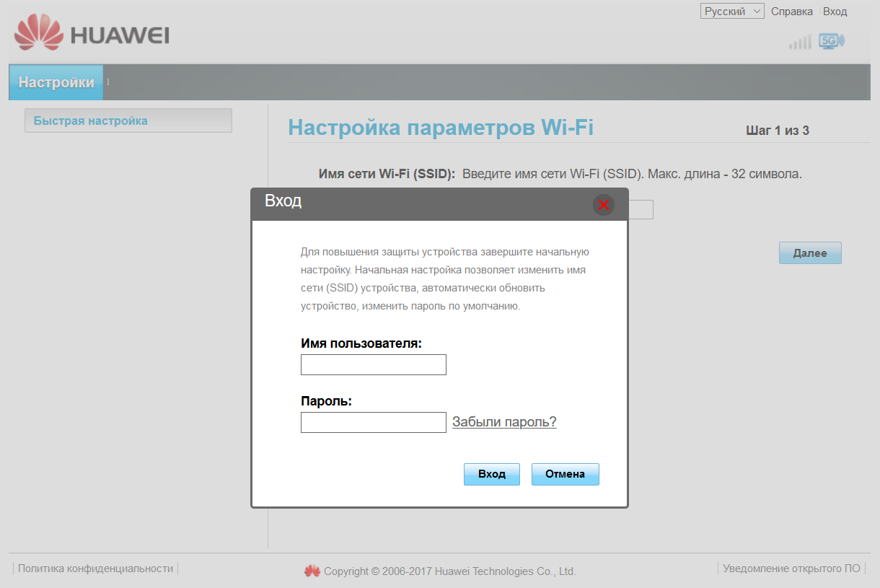
Task: Close the login dialog with red X
Action: pos(604,205)
